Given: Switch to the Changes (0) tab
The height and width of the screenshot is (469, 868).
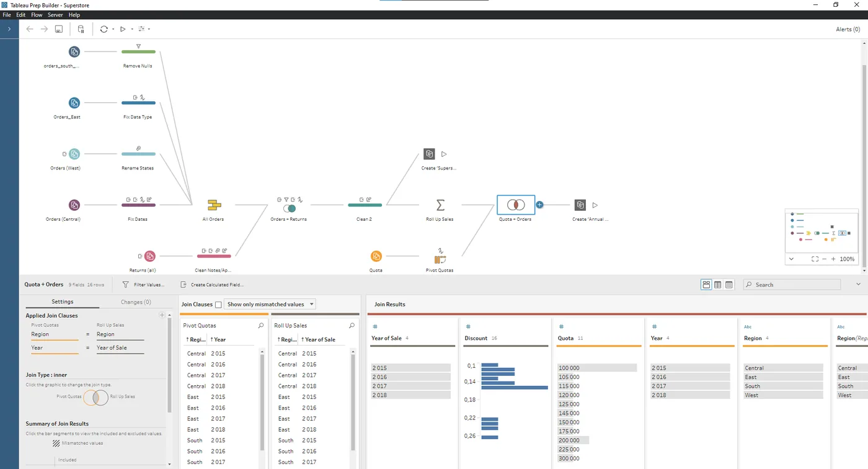Looking at the screenshot, I should tap(136, 302).
